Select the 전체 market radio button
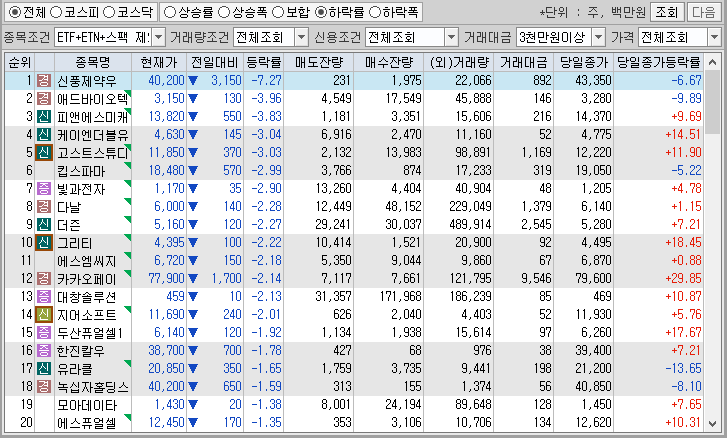The image size is (727, 438). [15, 13]
